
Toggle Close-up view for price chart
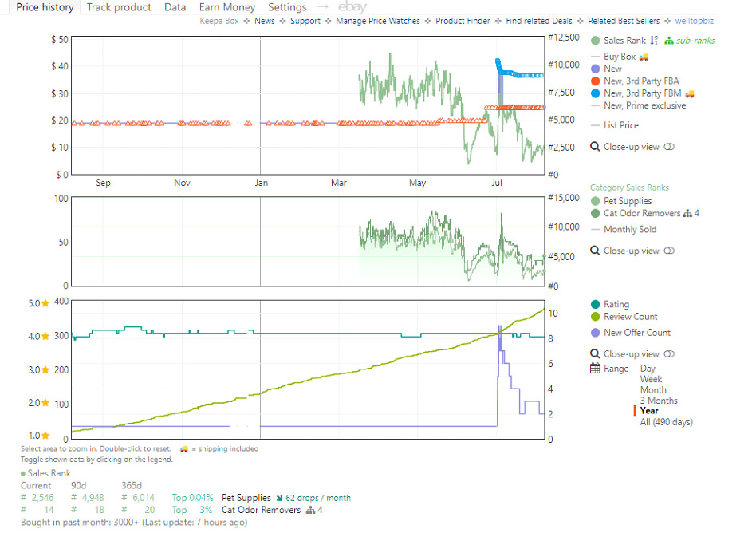pyautogui.click(x=669, y=147)
